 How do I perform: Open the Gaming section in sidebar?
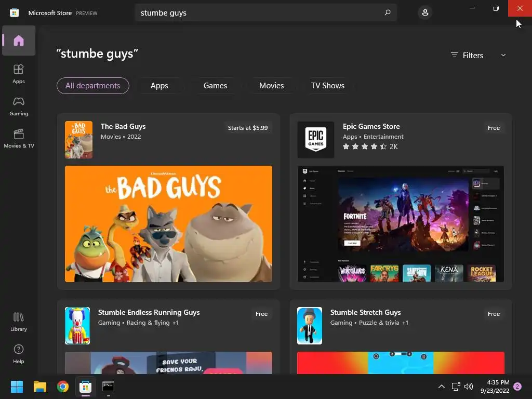tap(19, 106)
